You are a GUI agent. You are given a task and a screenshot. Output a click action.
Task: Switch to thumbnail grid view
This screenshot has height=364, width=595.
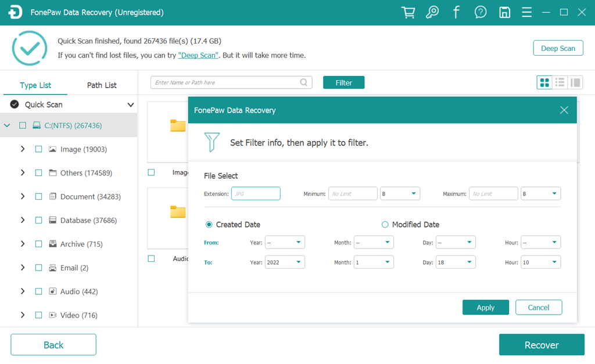point(544,82)
